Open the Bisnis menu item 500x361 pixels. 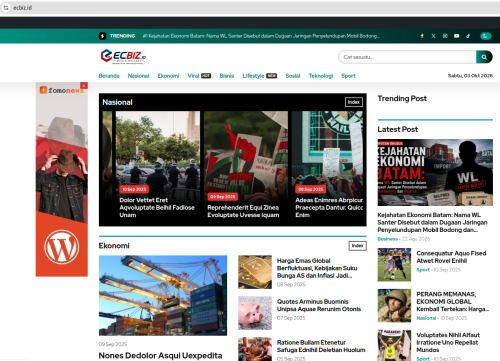point(227,76)
